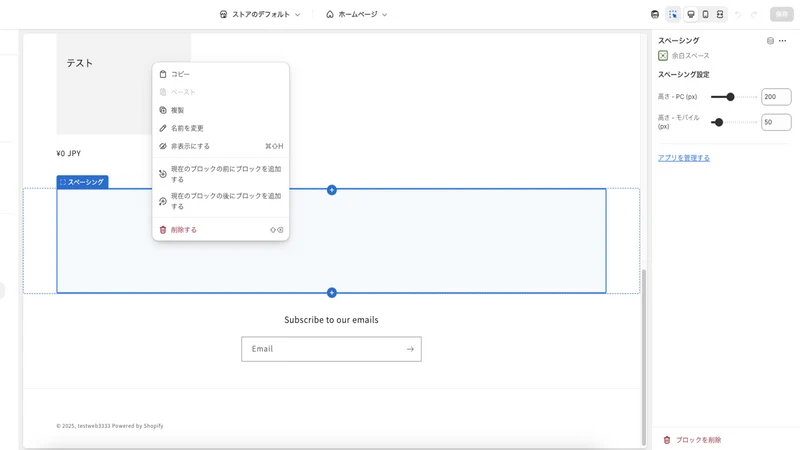Open the three-dots menu in スペーシング panel
Image resolution: width=800 pixels, height=450 pixels.
pos(783,40)
